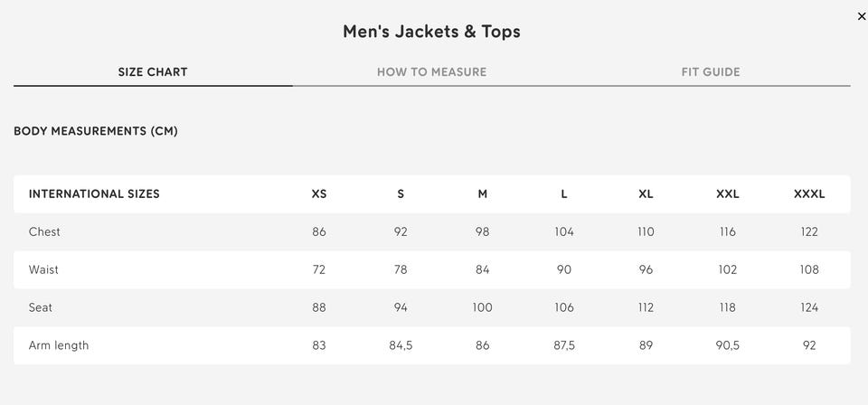Click the Men's Jackets & Tops title

pyautogui.click(x=431, y=32)
